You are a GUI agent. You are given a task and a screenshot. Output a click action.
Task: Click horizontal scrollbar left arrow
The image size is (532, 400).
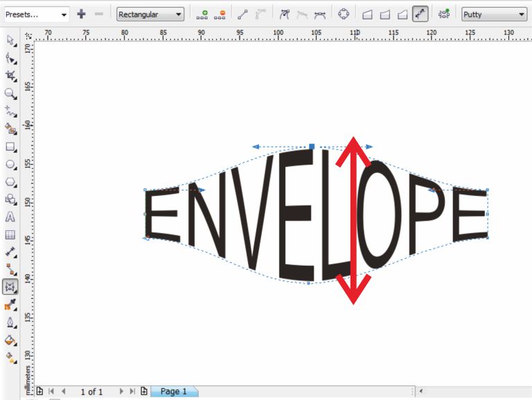pos(421,391)
